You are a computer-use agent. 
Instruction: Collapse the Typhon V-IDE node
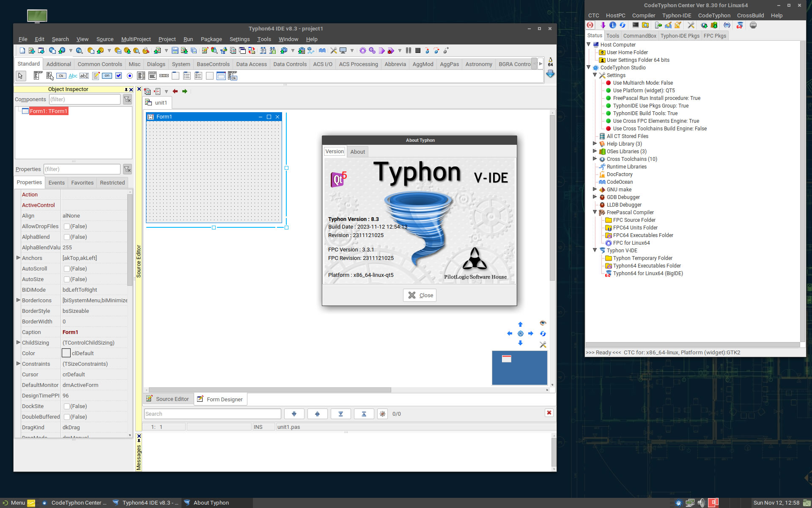595,250
